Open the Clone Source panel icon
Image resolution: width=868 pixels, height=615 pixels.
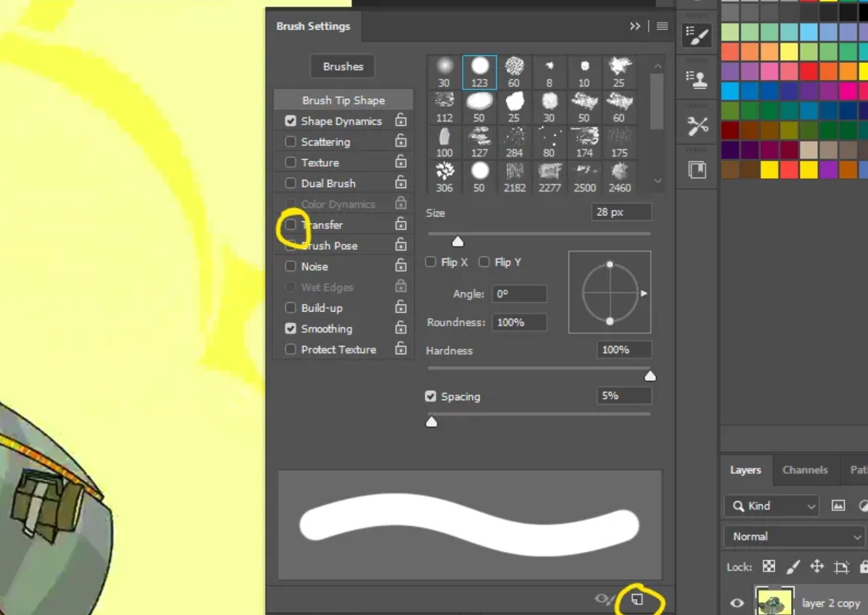pyautogui.click(x=697, y=80)
